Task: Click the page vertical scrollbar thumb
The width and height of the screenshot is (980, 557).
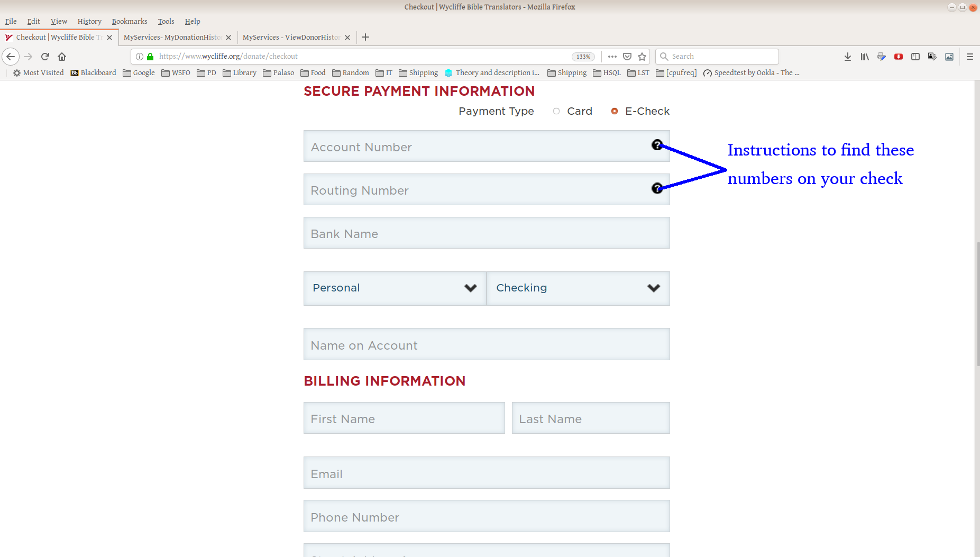Action: pyautogui.click(x=977, y=304)
